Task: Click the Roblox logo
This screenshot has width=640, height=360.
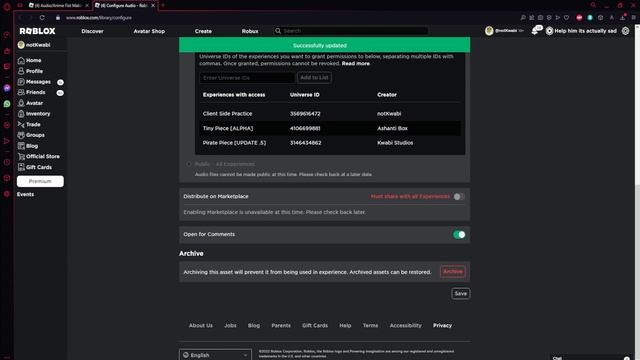Action: [37, 31]
